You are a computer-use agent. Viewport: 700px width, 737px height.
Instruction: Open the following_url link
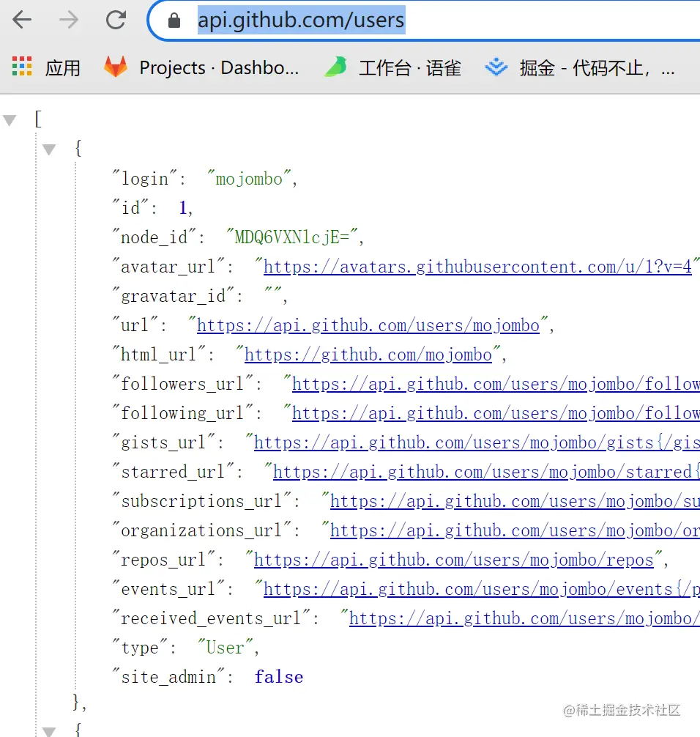point(496,413)
